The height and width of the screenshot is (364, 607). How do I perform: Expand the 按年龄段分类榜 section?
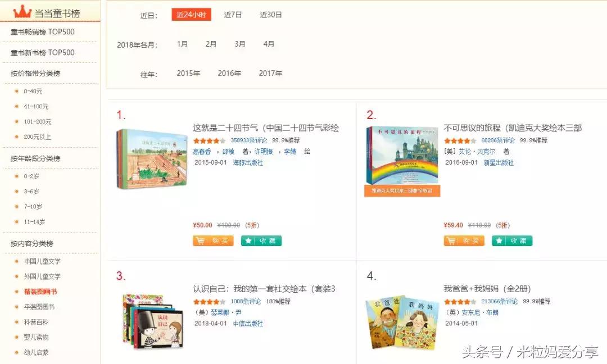pyautogui.click(x=35, y=157)
